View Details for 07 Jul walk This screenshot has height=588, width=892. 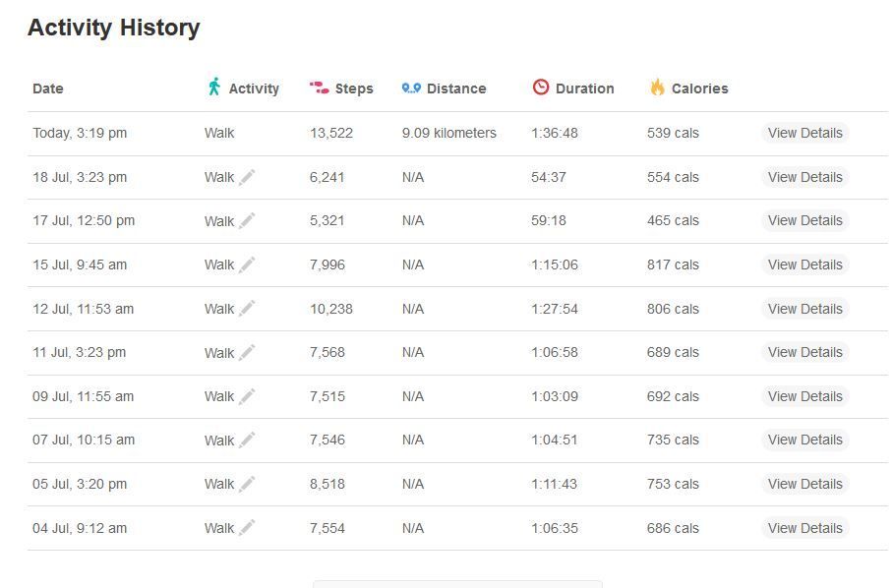click(804, 440)
